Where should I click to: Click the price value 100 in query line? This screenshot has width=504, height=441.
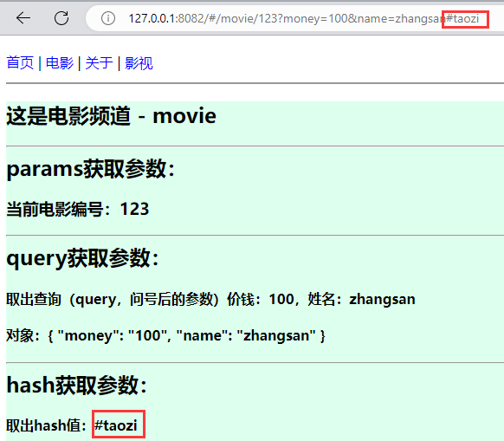[x=281, y=299]
